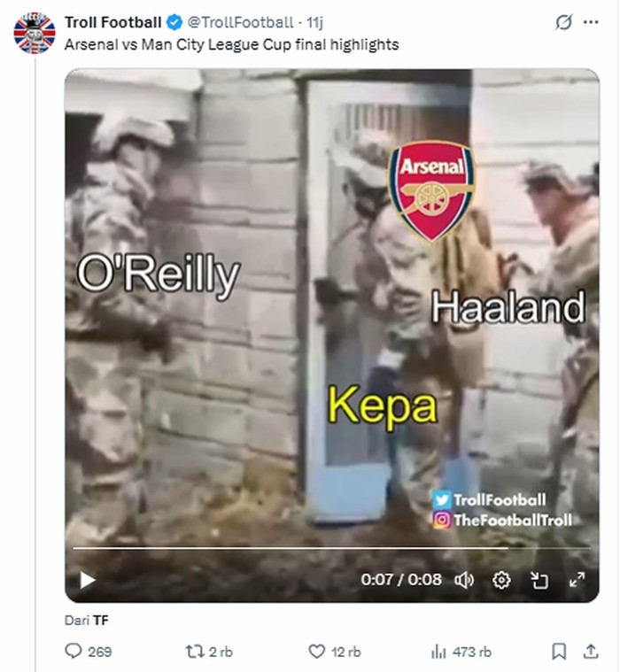Image resolution: width=620 pixels, height=672 pixels.
Task: Toggle picture-in-picture mode
Action: (539, 580)
